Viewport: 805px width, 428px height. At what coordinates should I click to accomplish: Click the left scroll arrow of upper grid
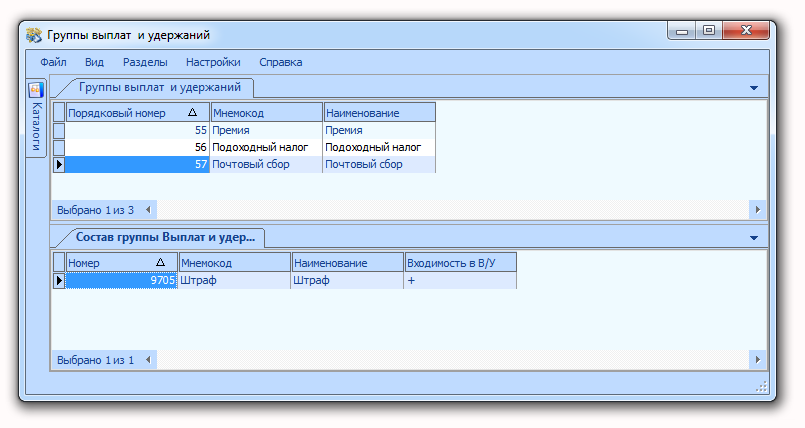[x=148, y=209]
